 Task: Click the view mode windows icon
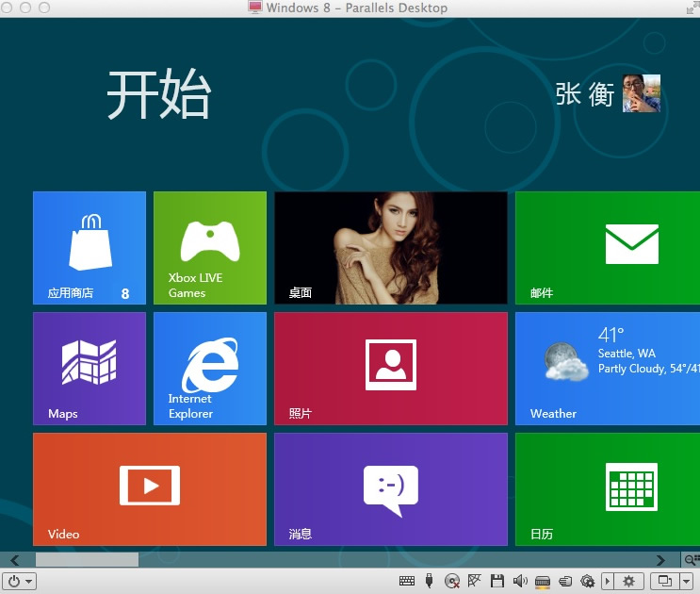[x=665, y=582]
